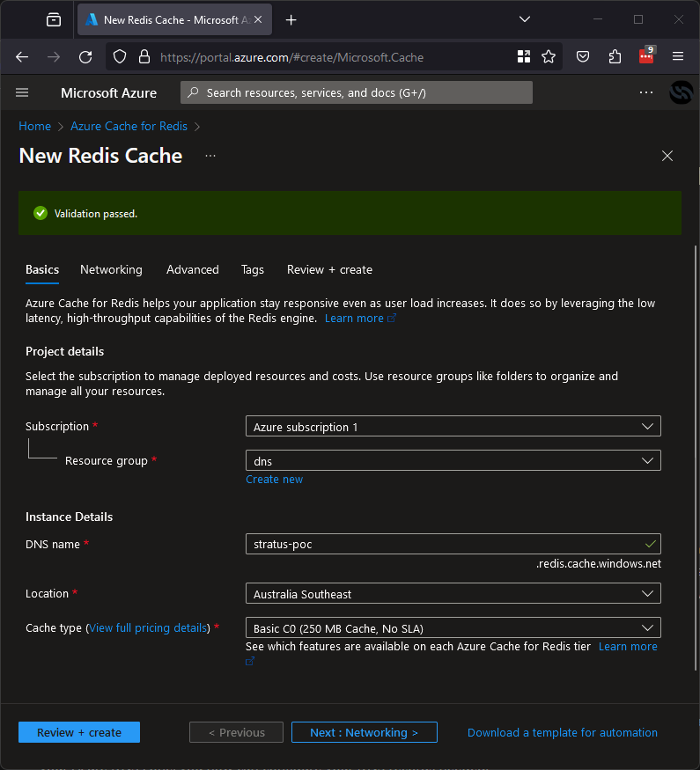Viewport: 700px width, 770px height.
Task: View site security padlock info
Action: (x=144, y=56)
